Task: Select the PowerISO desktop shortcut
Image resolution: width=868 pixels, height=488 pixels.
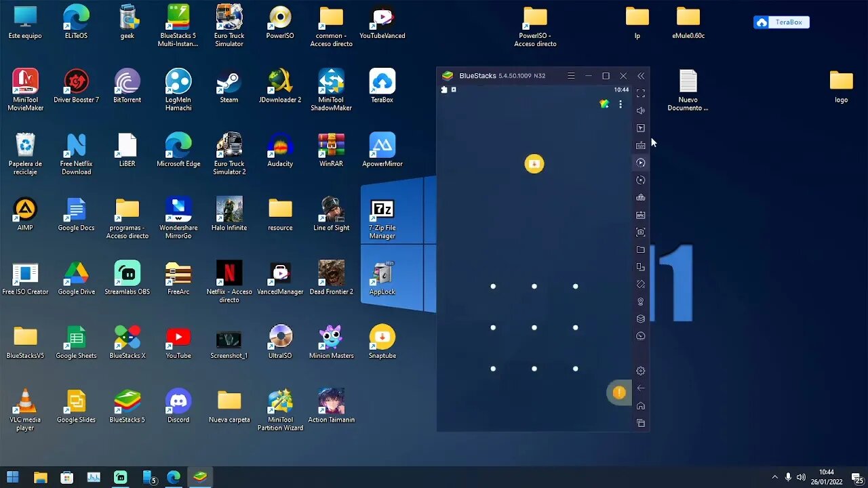Action: coord(280,22)
